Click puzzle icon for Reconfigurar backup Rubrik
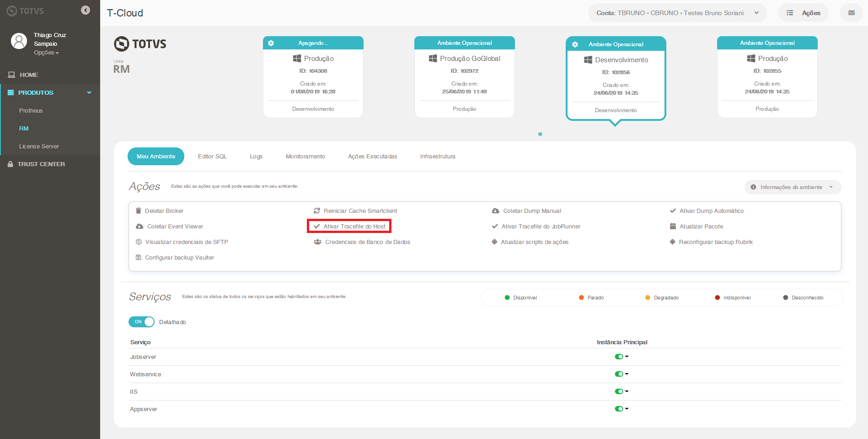The image size is (868, 439). (x=672, y=242)
